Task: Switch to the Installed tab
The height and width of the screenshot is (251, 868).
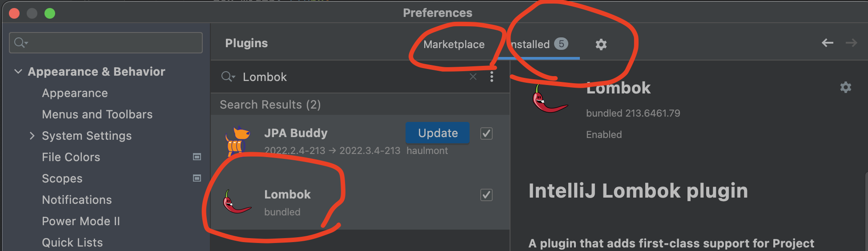Action: tap(538, 44)
